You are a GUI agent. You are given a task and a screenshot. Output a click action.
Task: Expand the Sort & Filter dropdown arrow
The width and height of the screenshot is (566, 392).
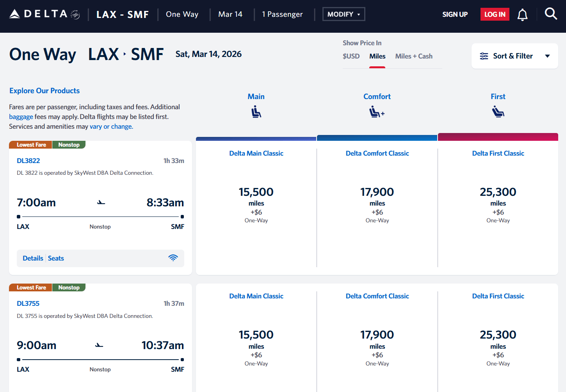[547, 56]
